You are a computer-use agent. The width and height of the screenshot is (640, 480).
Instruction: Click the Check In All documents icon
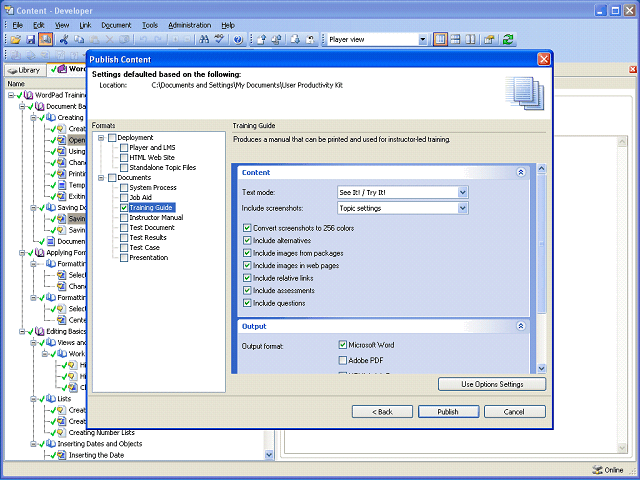coord(276,40)
